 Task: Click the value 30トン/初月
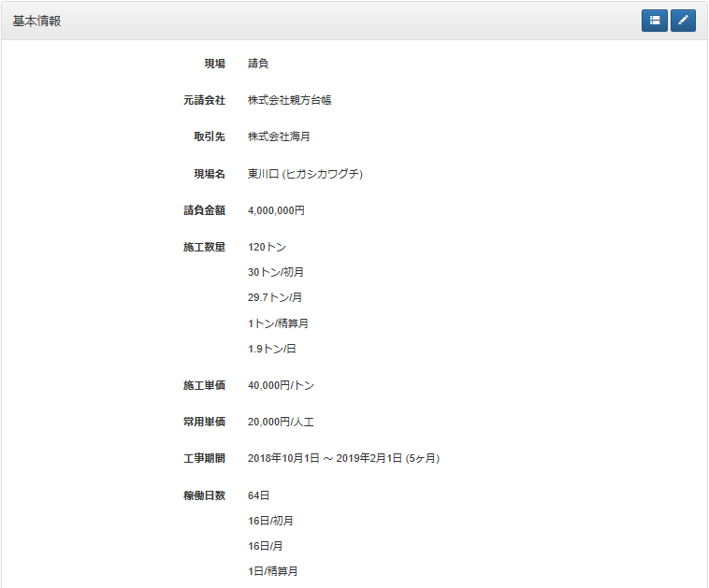[x=276, y=272]
